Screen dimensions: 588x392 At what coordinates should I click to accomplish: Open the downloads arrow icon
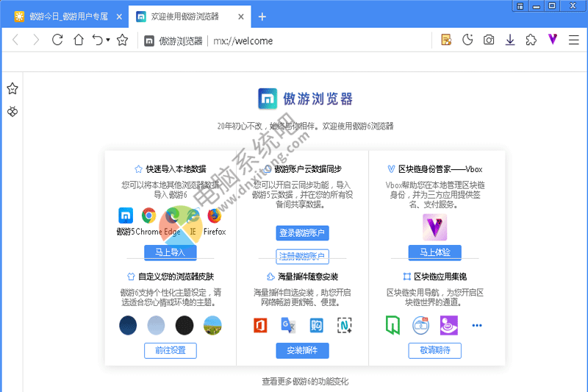510,40
